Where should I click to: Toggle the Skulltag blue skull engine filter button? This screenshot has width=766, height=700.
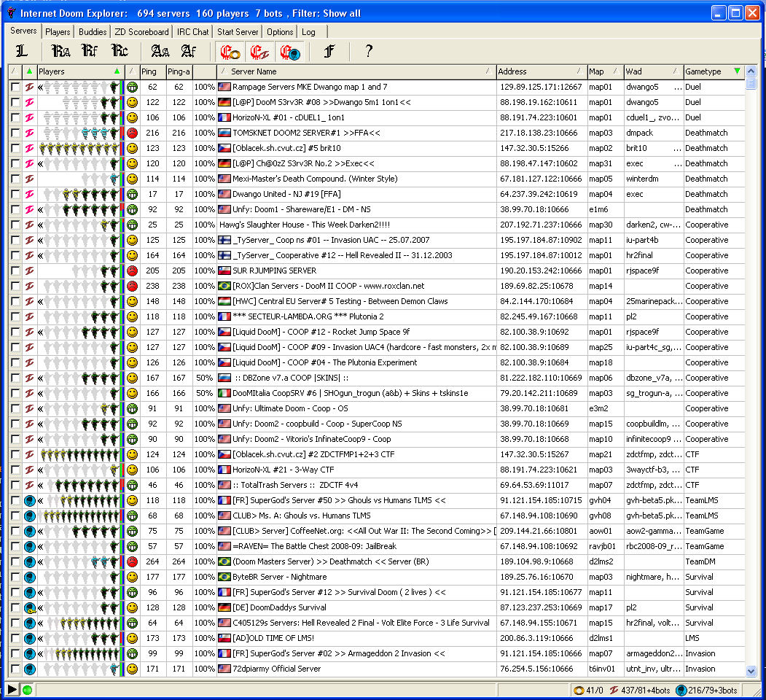coord(290,51)
